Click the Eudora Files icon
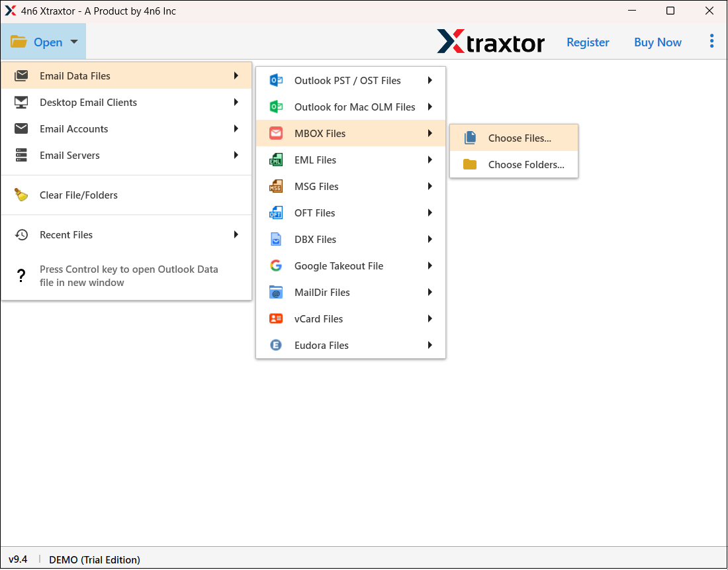 point(276,345)
